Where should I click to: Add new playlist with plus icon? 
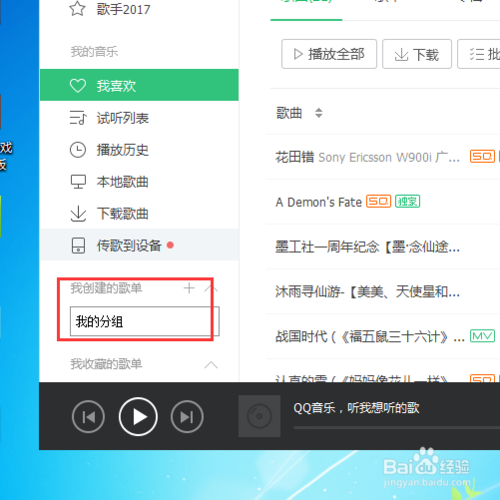coord(189,288)
